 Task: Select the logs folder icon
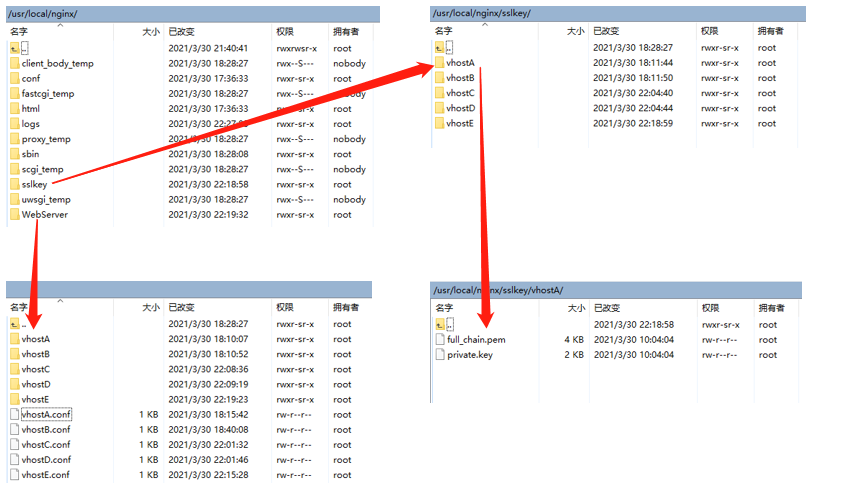(x=15, y=124)
